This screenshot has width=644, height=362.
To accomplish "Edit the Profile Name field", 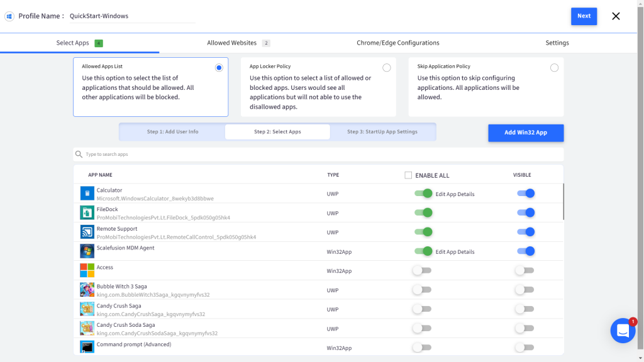I will coord(132,16).
